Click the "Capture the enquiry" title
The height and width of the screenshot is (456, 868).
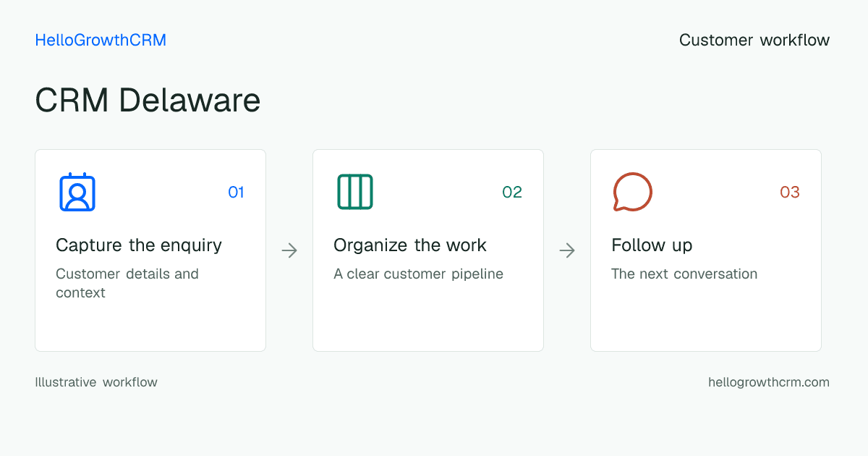pos(139,245)
